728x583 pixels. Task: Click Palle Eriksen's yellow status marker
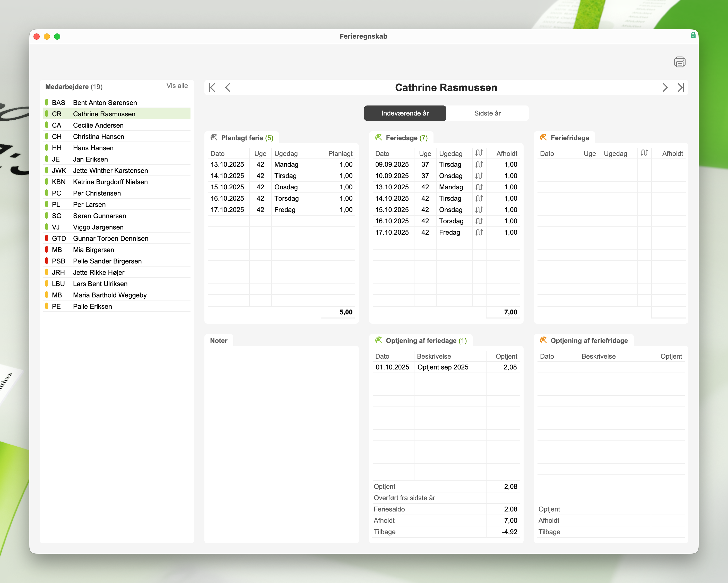(x=47, y=306)
